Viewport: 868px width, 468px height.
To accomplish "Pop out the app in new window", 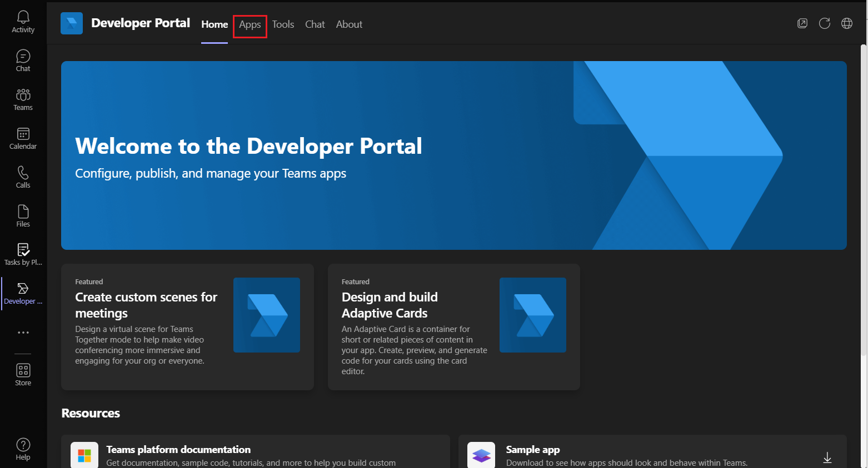I will [x=802, y=23].
